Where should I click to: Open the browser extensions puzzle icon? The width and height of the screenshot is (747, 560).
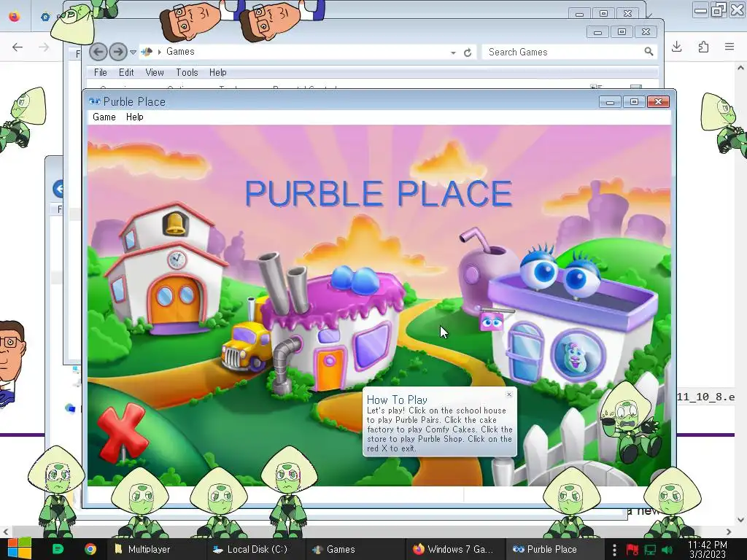[703, 47]
